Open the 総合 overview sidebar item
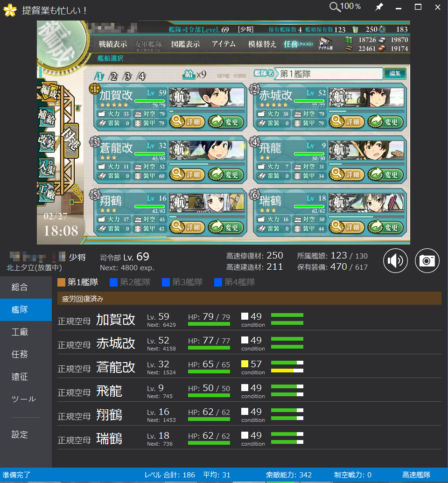 (26, 287)
